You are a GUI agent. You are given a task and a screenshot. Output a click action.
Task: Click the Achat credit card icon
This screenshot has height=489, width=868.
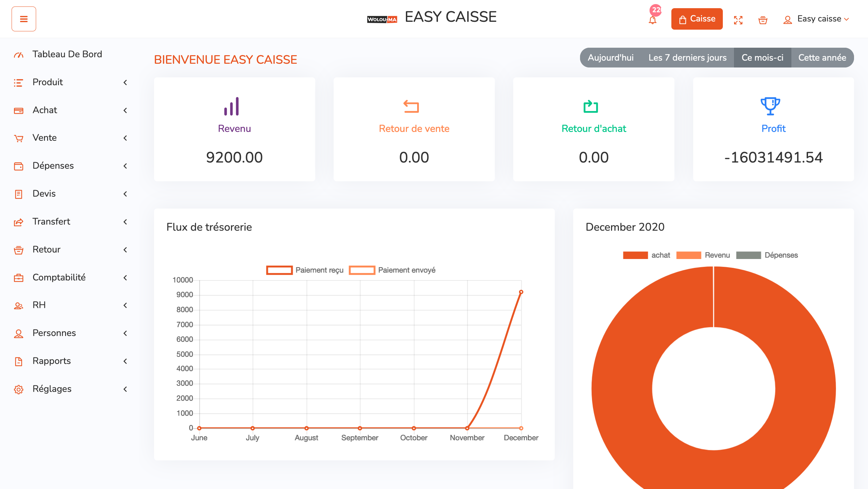(19, 110)
